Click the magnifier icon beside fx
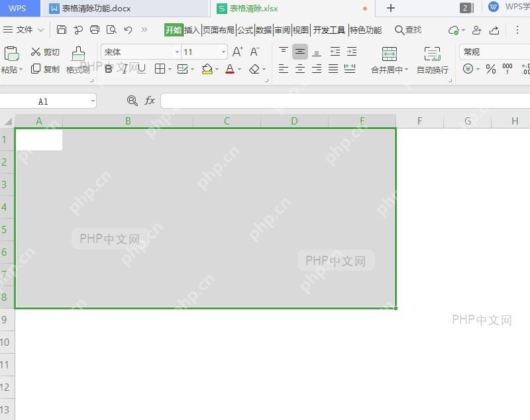 point(132,100)
